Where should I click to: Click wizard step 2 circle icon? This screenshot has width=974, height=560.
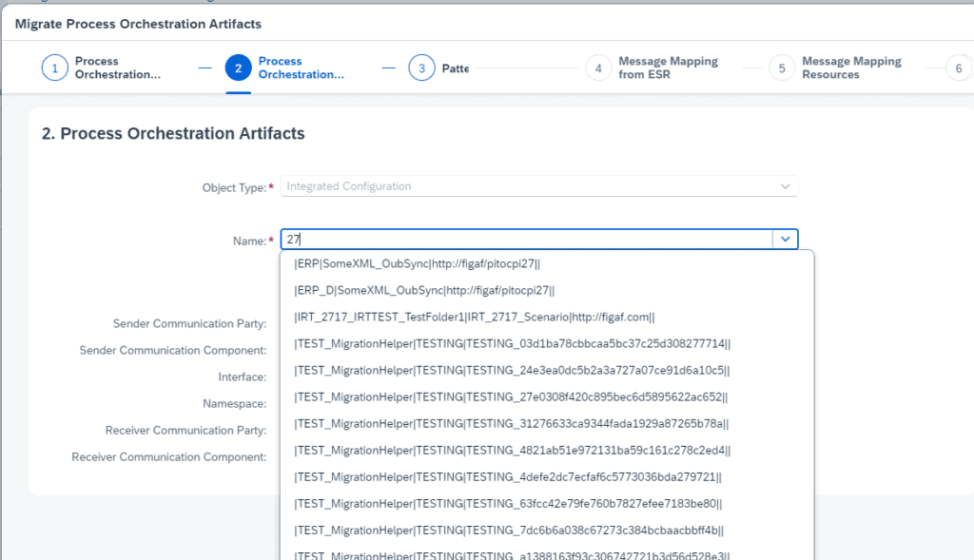(x=238, y=68)
